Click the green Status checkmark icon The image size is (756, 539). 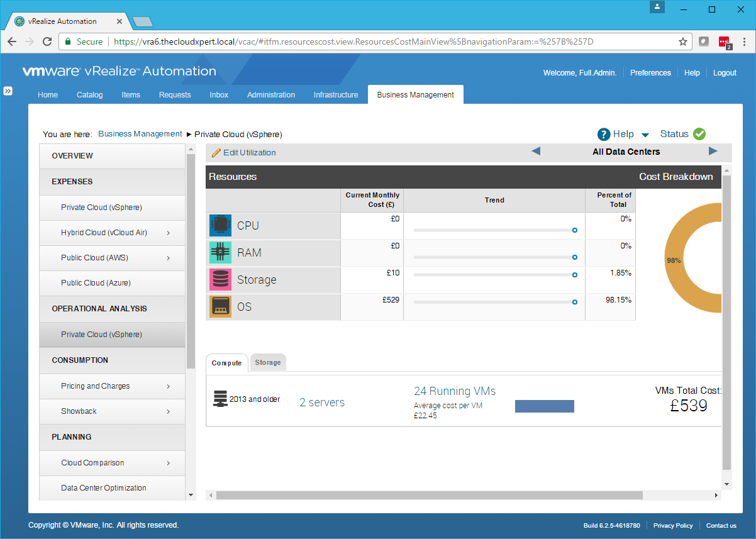[x=699, y=134]
